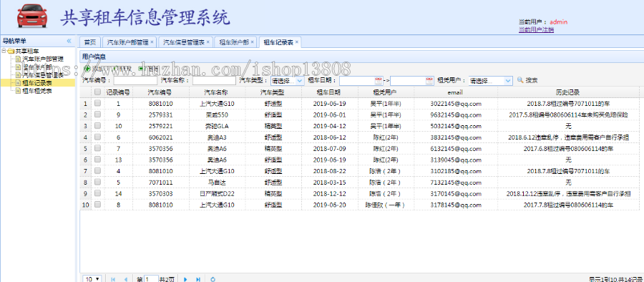Click document icon beside 汽车账户部管理 tree node
The image size is (644, 282).
pos(18,59)
